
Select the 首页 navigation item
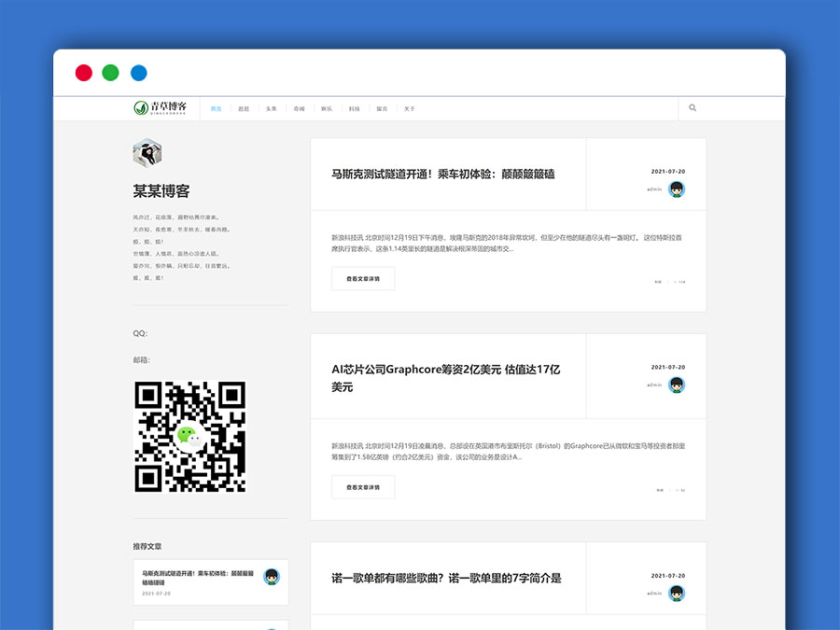[217, 107]
